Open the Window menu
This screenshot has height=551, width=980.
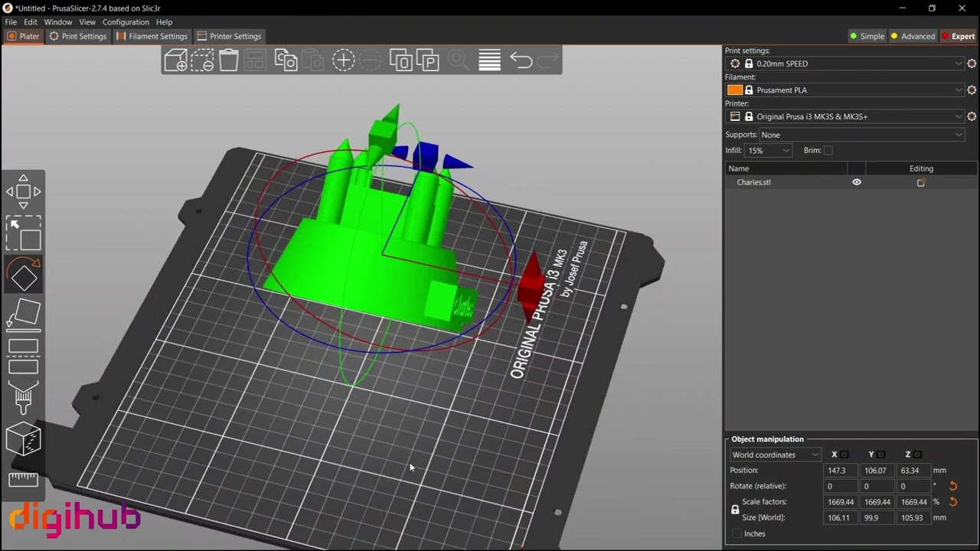pos(58,22)
